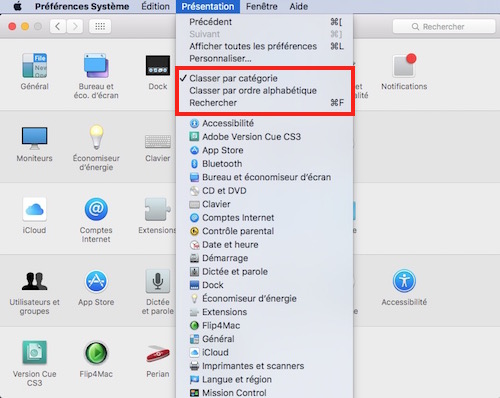Choose Précédent in the menu
This screenshot has height=398, width=500.
tap(265, 22)
